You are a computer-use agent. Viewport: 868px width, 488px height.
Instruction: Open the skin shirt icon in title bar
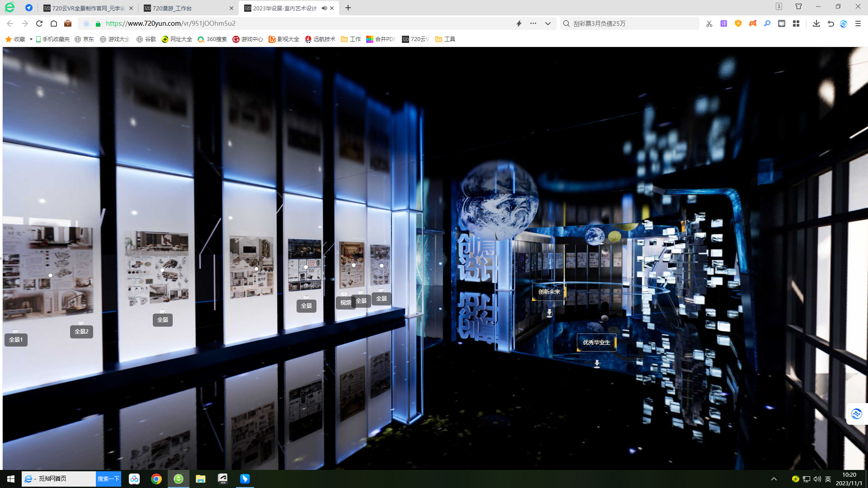click(x=798, y=6)
